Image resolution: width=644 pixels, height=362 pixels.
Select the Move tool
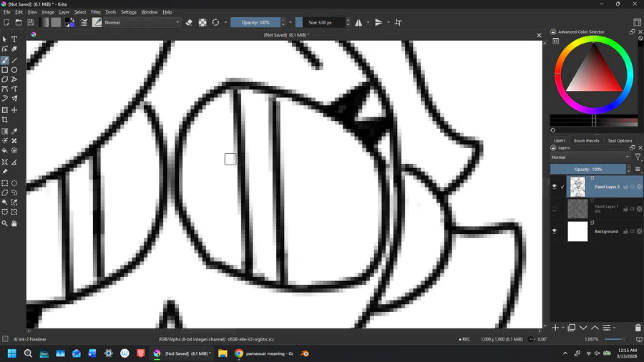(x=14, y=110)
